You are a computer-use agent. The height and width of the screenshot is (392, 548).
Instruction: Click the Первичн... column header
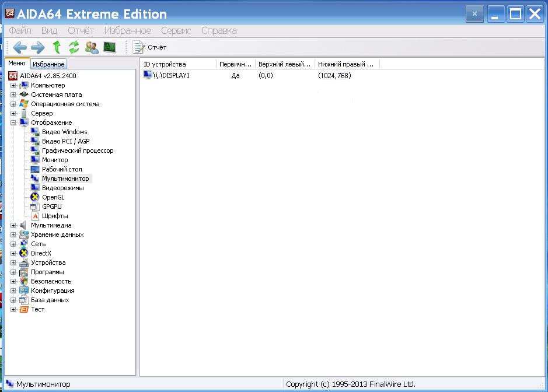236,64
